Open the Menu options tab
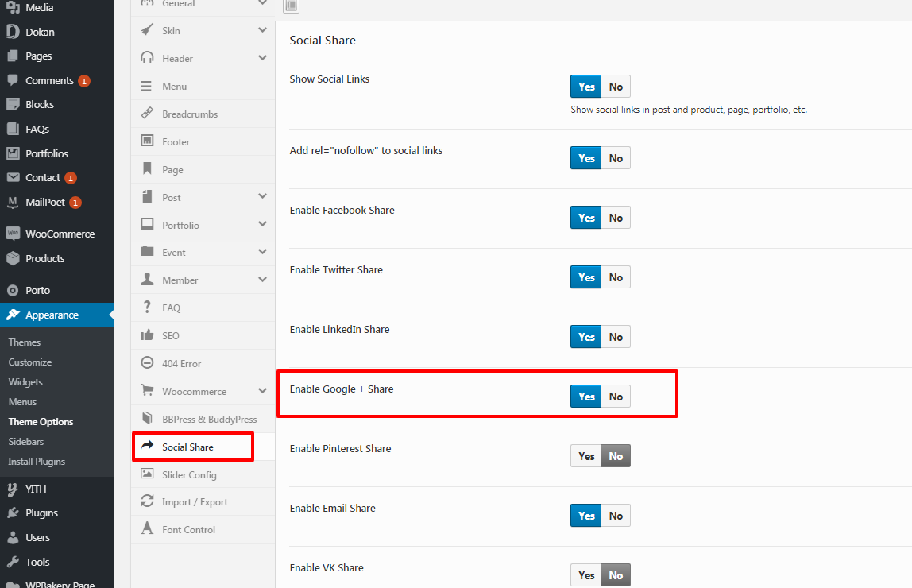The height and width of the screenshot is (588, 912). [203, 86]
